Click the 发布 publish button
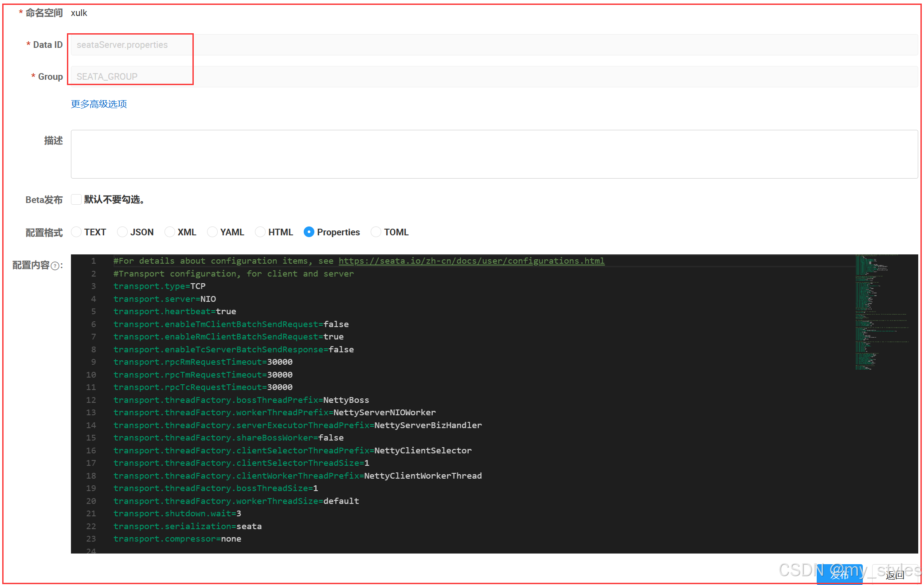The height and width of the screenshot is (585, 924). pos(839,575)
